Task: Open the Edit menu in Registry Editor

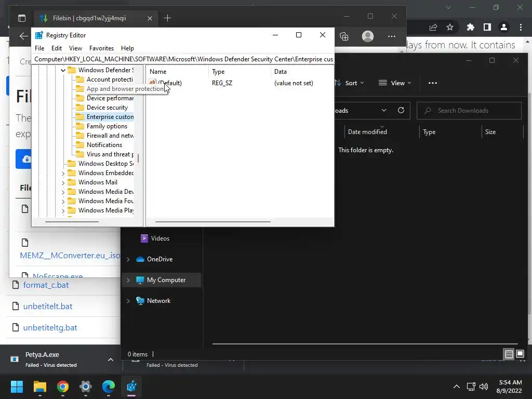Action: (x=56, y=48)
